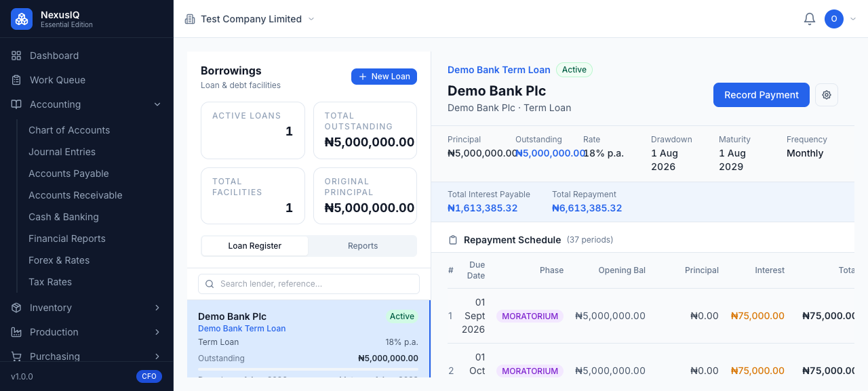Click the Interest column header
Screen dimensions: 868x391
coord(770,270)
